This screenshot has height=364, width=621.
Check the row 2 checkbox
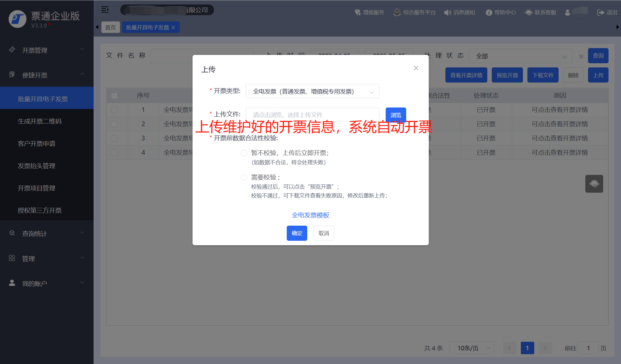pyautogui.click(x=114, y=124)
